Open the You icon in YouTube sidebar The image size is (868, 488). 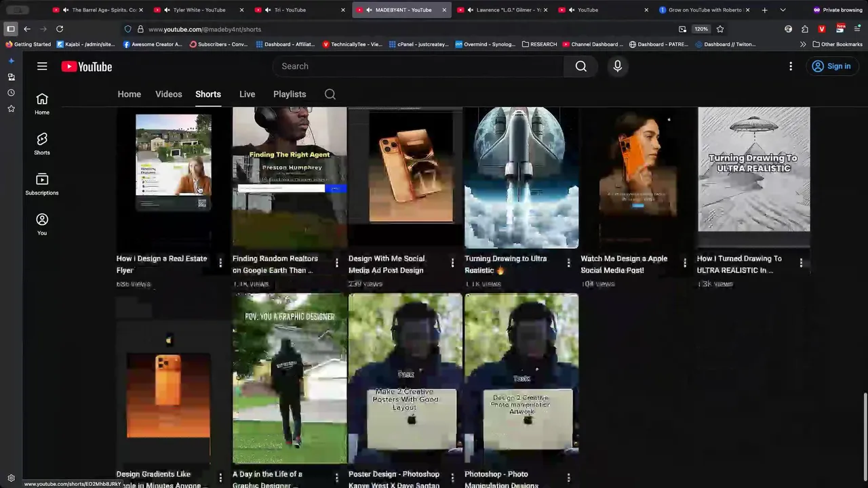click(x=42, y=224)
